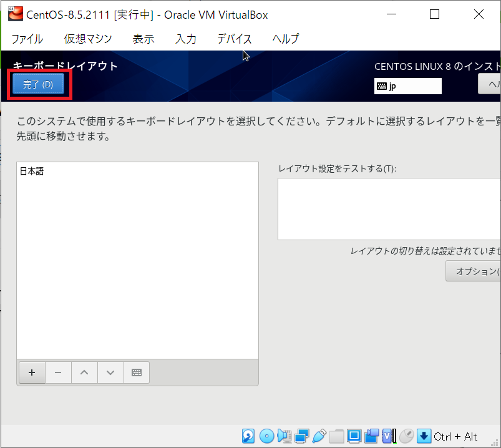
Task: Move layout down with the down-arrow icon
Action: (x=110, y=373)
